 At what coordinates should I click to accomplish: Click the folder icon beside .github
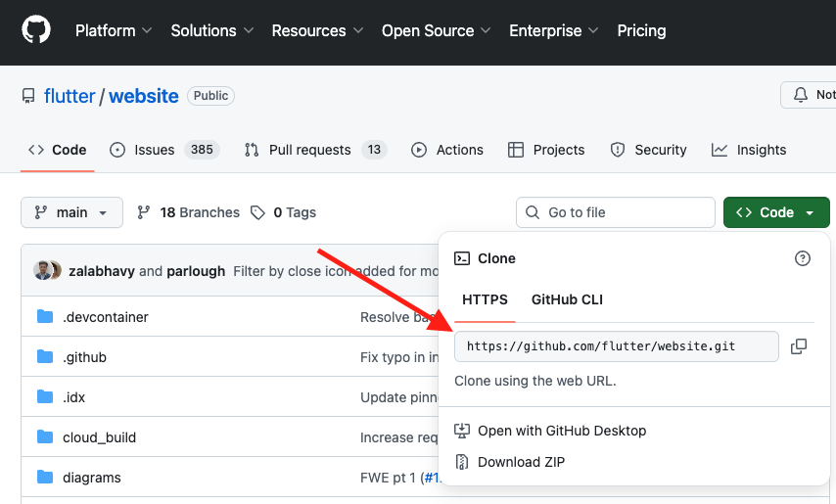click(45, 356)
